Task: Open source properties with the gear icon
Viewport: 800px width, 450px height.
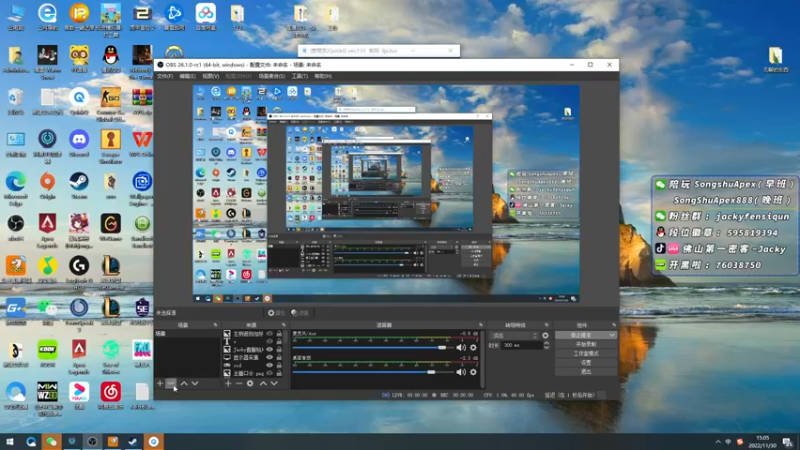Action: (248, 383)
